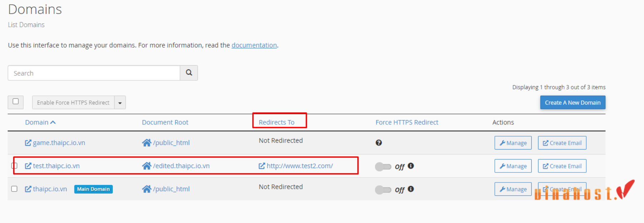644x223 pixels.
Task: Click question mark icon in game.thaipc.io.vn row
Action: pos(379,143)
